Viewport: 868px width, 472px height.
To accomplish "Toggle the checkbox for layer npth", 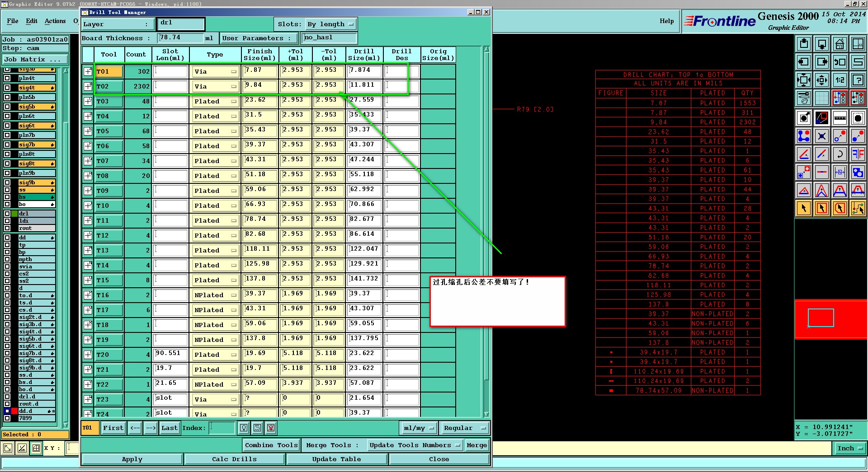I will (7, 259).
